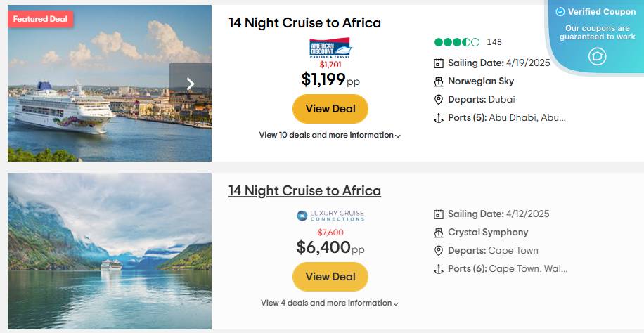Click the fjord cruise thumbnail image
This screenshot has width=644, height=333.
110,251
